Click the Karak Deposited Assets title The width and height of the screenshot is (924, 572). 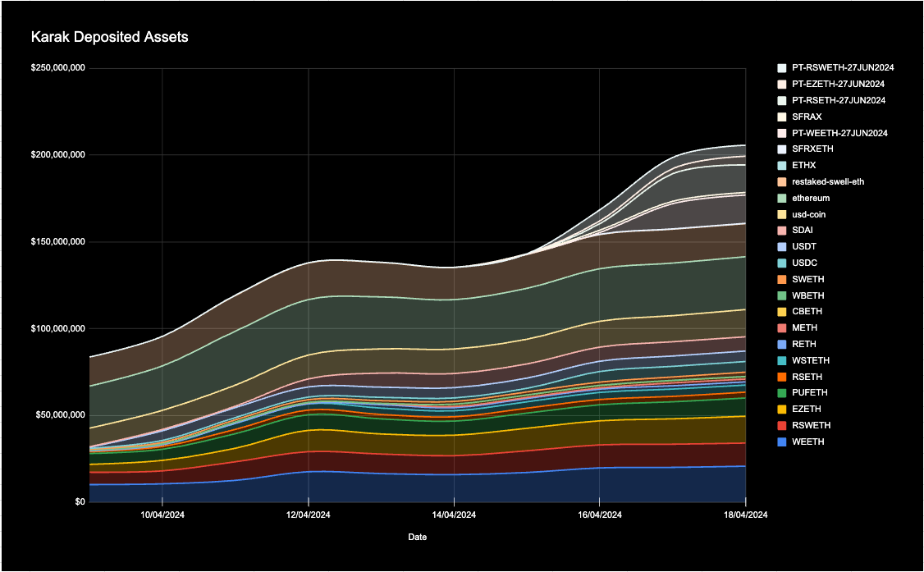(110, 37)
